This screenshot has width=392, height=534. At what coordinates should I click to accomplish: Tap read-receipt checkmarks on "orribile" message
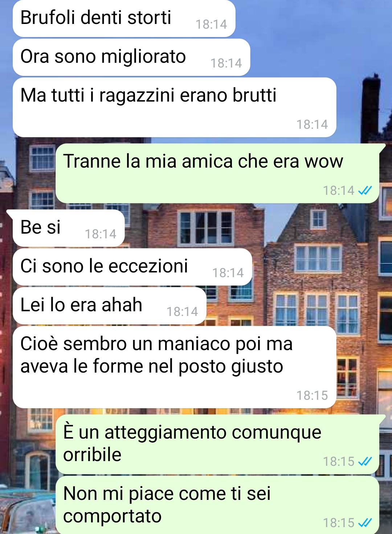(x=365, y=461)
